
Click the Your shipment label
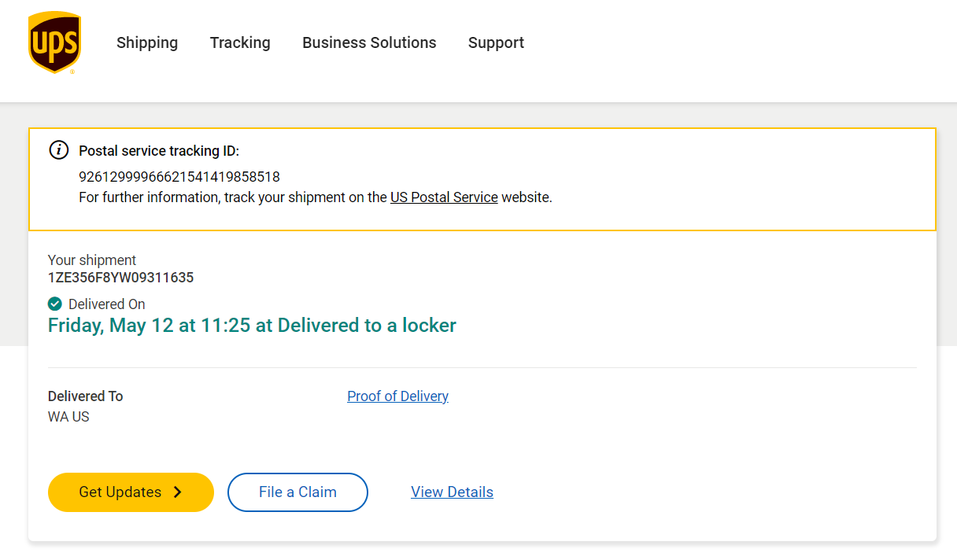pyautogui.click(x=92, y=260)
